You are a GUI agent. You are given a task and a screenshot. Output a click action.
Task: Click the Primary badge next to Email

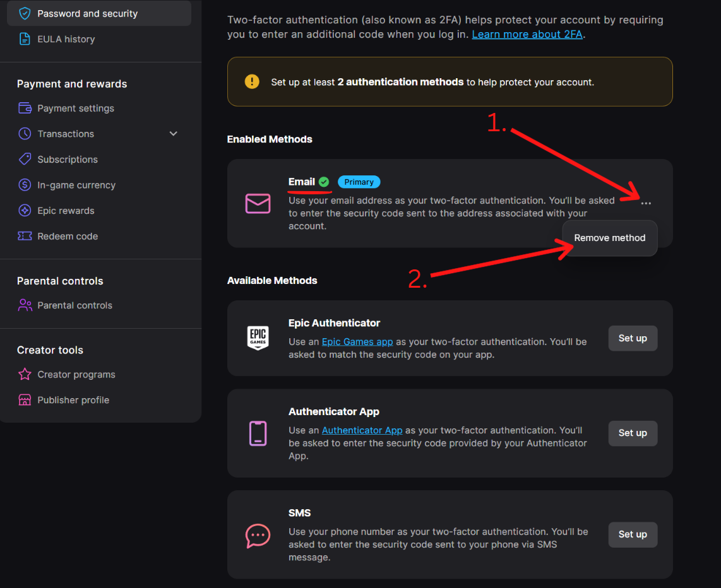tap(359, 182)
